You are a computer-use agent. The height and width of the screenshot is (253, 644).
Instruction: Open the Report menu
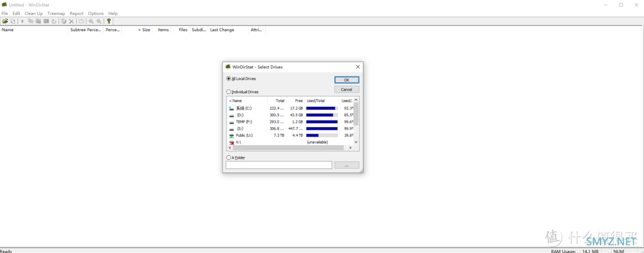[76, 14]
